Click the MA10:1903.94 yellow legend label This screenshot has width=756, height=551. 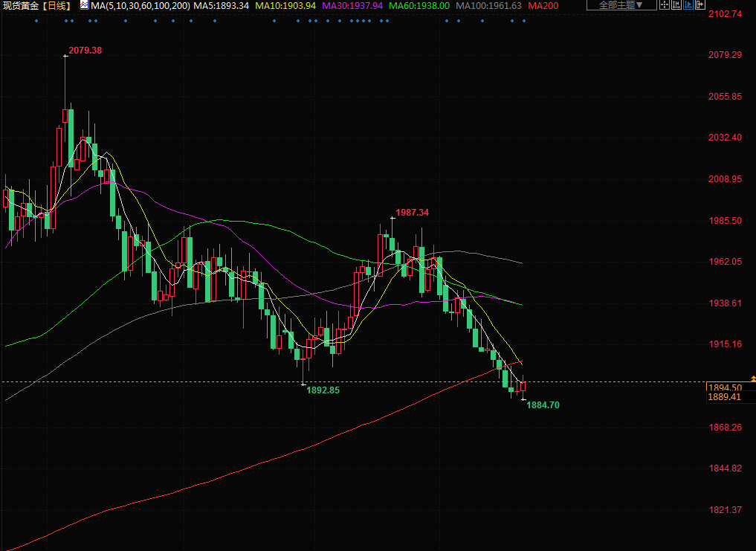[x=285, y=5]
